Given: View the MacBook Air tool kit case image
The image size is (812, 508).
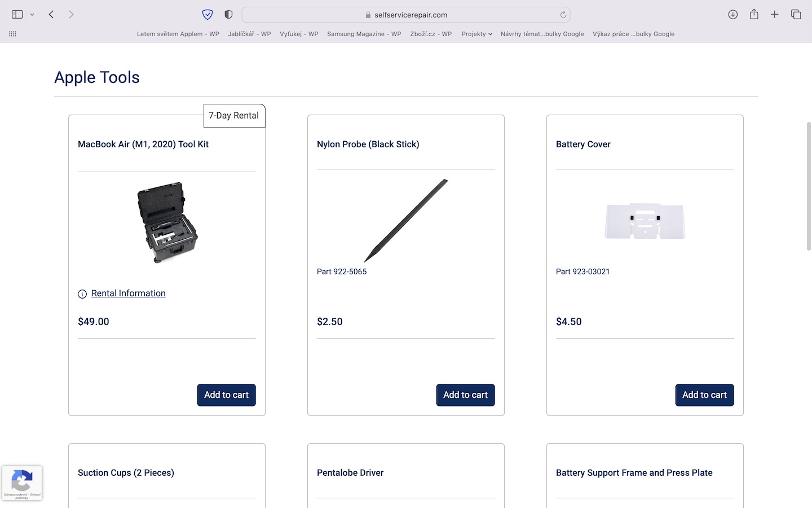Looking at the screenshot, I should (167, 222).
